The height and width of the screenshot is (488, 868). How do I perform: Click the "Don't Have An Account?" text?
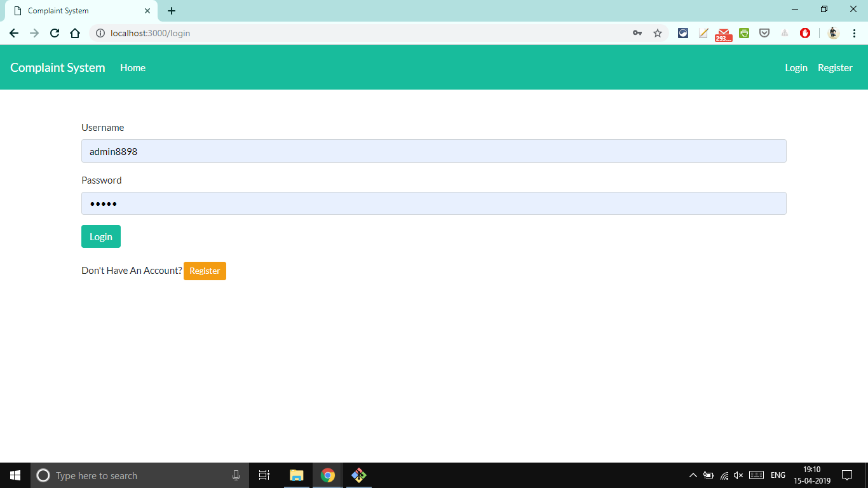point(132,271)
